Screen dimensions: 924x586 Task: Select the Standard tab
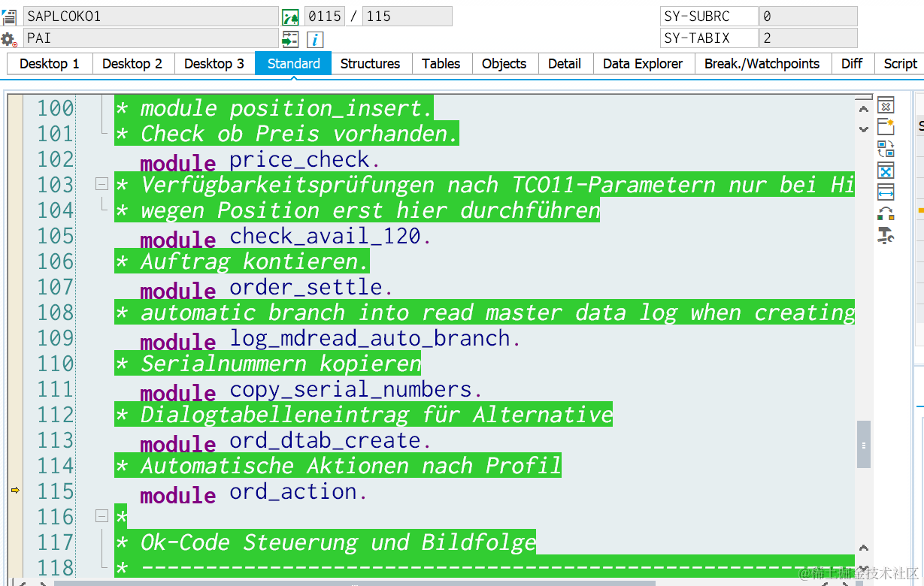pos(293,64)
